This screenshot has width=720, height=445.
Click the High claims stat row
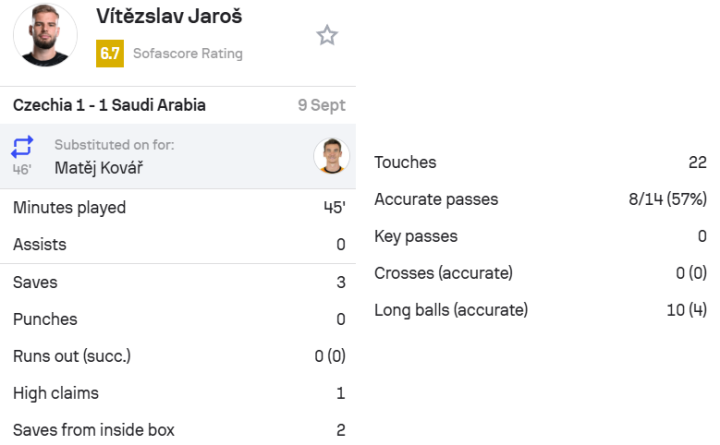(178, 393)
